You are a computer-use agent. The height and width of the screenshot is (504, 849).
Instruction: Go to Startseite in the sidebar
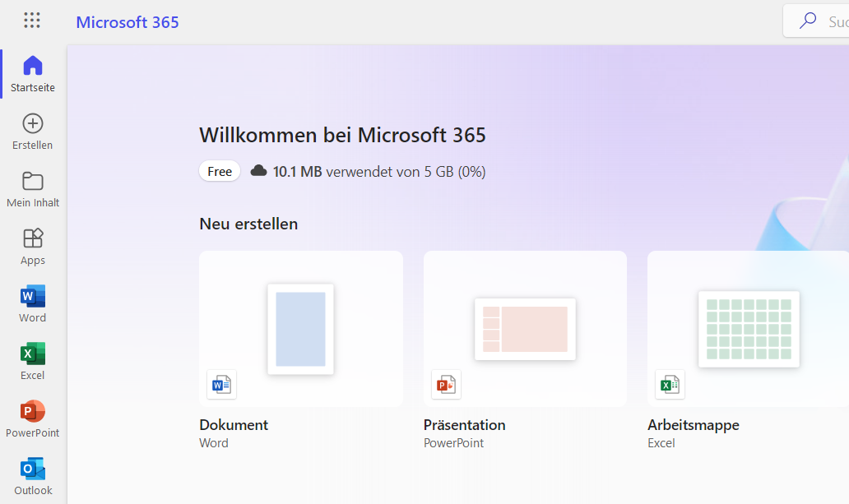tap(32, 74)
